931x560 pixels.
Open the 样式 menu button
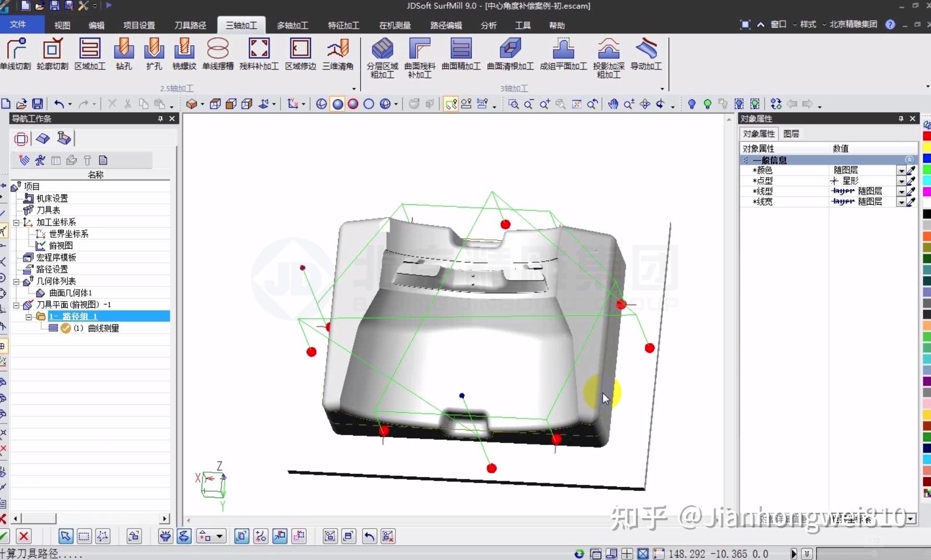point(808,24)
